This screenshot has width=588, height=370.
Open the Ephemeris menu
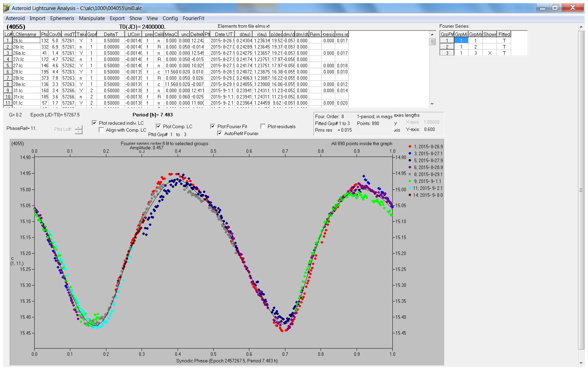pyautogui.click(x=62, y=18)
